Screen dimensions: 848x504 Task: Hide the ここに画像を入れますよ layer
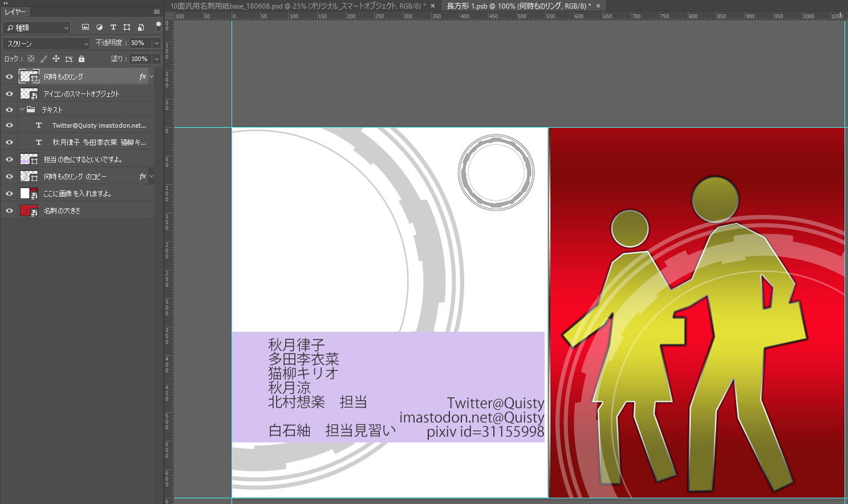9,194
